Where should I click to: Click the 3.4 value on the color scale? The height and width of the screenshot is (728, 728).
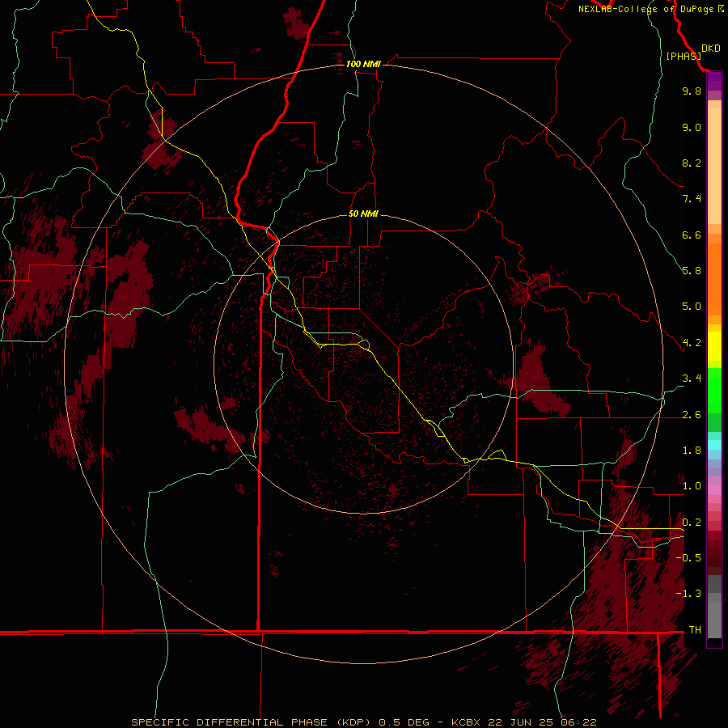pyautogui.click(x=692, y=379)
